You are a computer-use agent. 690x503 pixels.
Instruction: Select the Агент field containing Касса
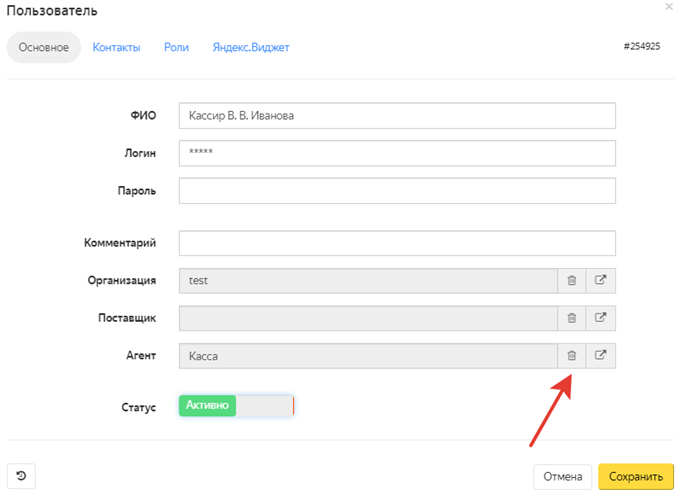(367, 356)
